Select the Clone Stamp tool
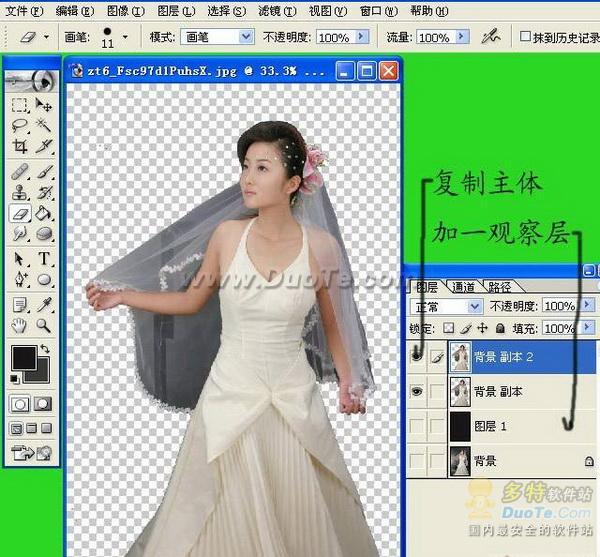This screenshot has height=557, width=600. [19, 192]
